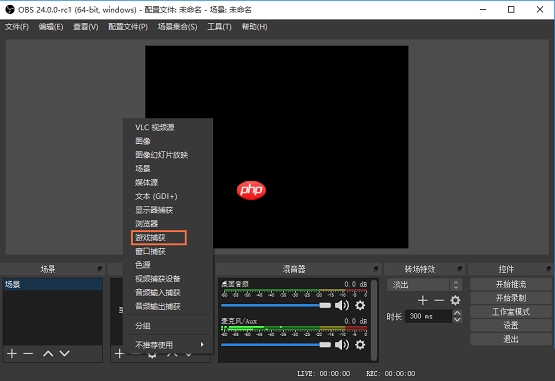555x381 pixels.
Task: Click the 300 ms duration input field
Action: click(429, 316)
